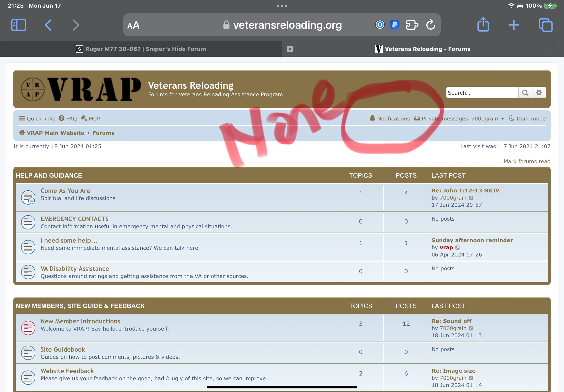Open the FAQ page
The width and height of the screenshot is (564, 392).
click(x=68, y=118)
